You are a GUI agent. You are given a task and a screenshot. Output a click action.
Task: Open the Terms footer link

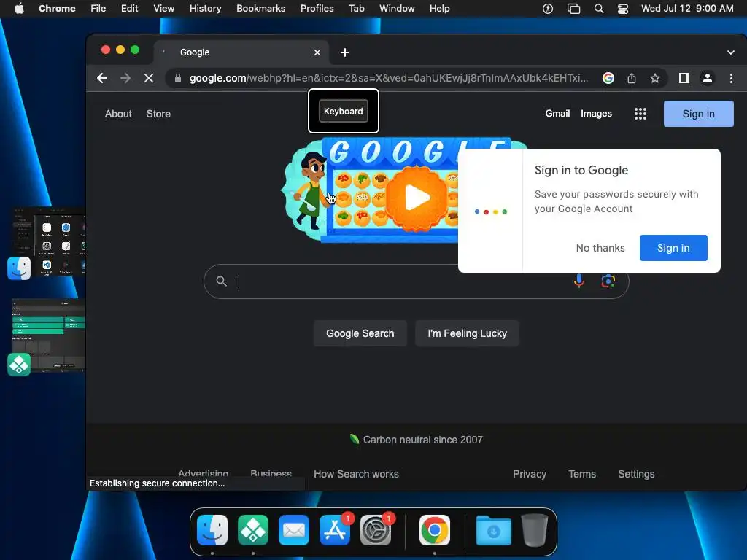[582, 474]
